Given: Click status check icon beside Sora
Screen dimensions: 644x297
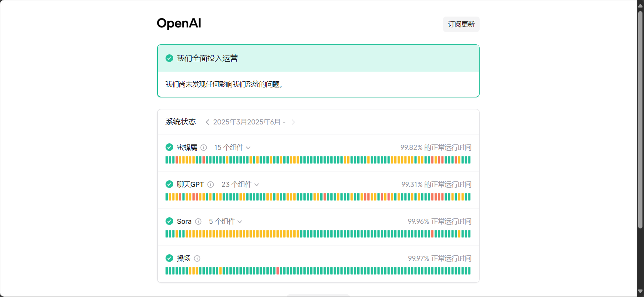Looking at the screenshot, I should point(169,221).
